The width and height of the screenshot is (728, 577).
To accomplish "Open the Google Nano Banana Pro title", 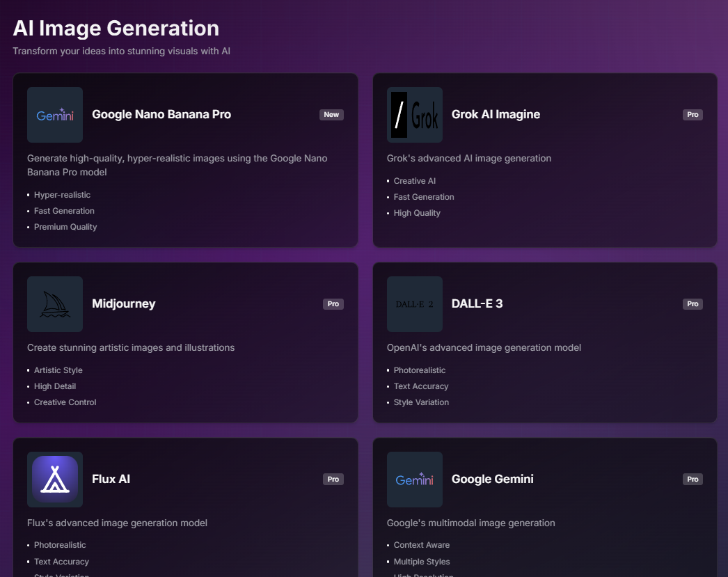I will point(161,115).
